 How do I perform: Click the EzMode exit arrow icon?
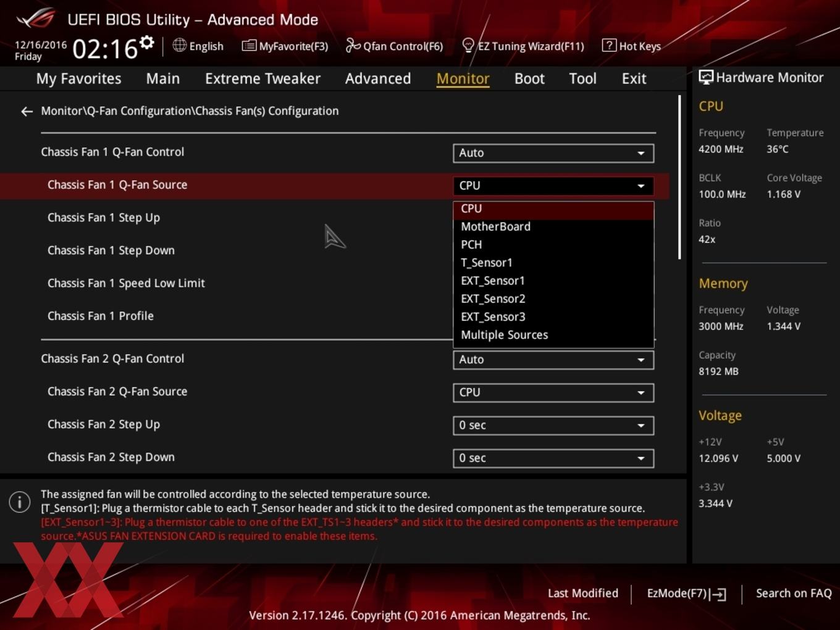point(718,594)
